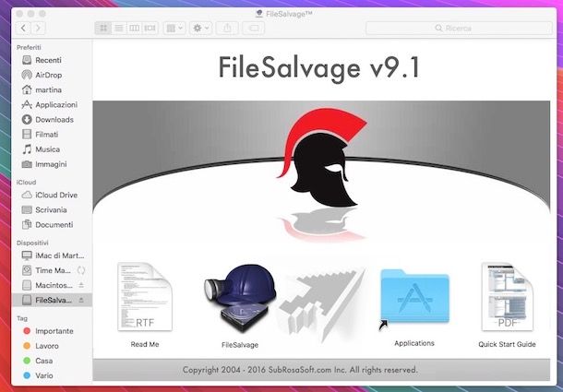Go forward with the forward arrow
563x392 pixels.
(x=38, y=28)
